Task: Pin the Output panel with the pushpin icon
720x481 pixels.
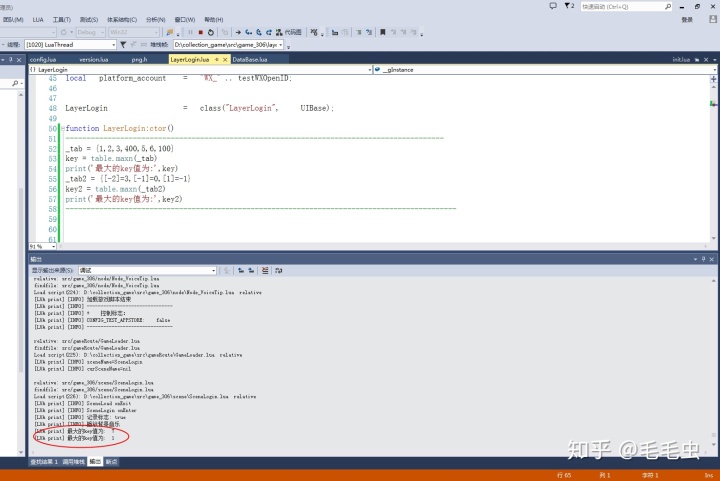Action: coord(703,259)
